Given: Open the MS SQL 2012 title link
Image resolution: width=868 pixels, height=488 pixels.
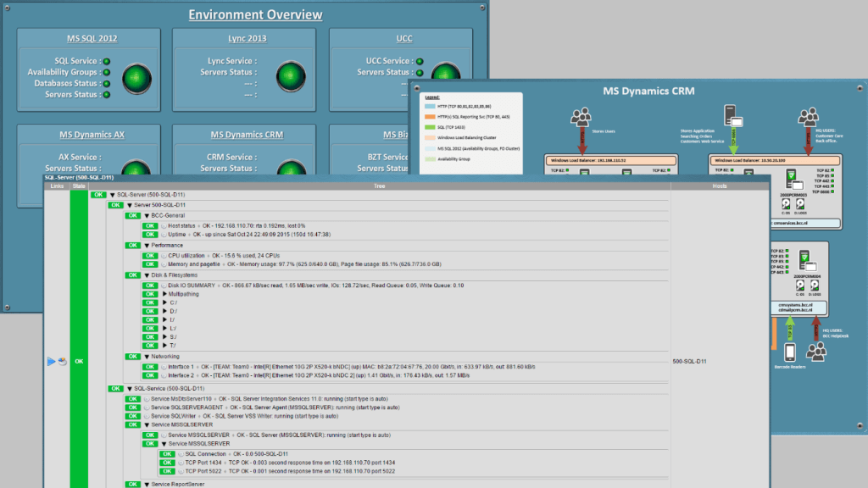Looking at the screenshot, I should tap(92, 39).
